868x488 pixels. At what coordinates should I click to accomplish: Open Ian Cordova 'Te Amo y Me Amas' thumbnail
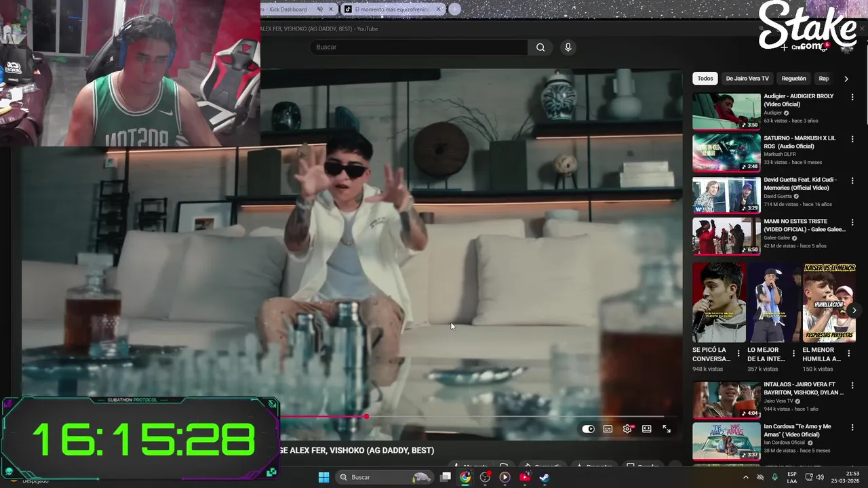pyautogui.click(x=726, y=441)
